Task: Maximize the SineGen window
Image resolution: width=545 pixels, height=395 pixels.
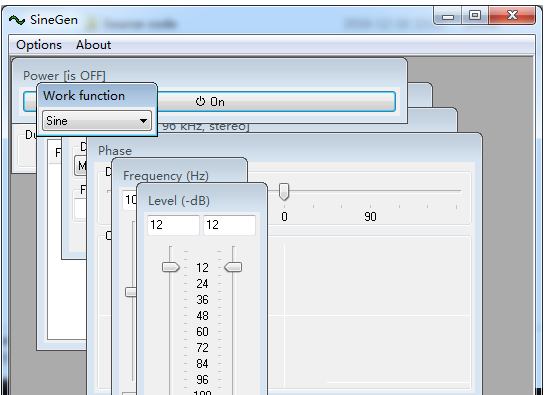Action: [x=475, y=16]
